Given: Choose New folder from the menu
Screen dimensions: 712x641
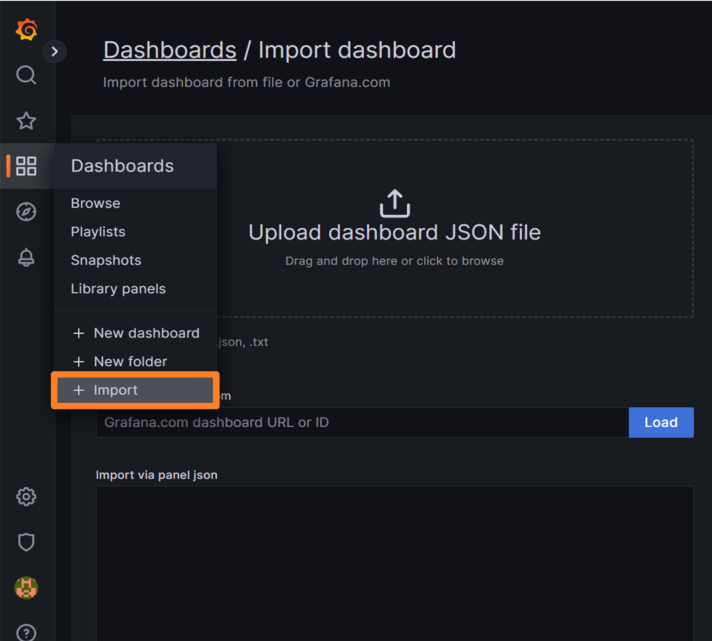Looking at the screenshot, I should point(120,362).
